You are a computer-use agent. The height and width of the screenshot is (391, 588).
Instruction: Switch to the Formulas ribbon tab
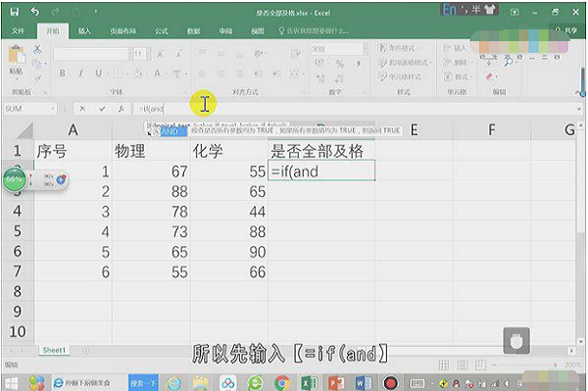[162, 31]
